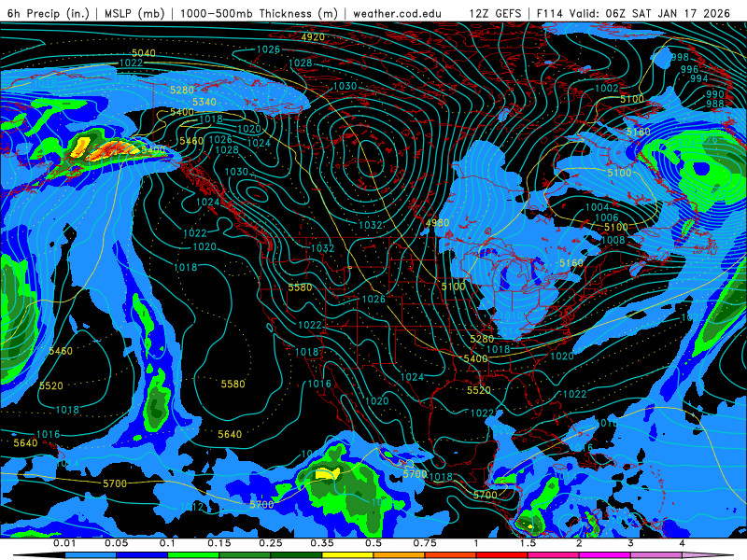Select the dark blue 0.05 legend swatch
The height and width of the screenshot is (560, 747).
pyautogui.click(x=142, y=555)
